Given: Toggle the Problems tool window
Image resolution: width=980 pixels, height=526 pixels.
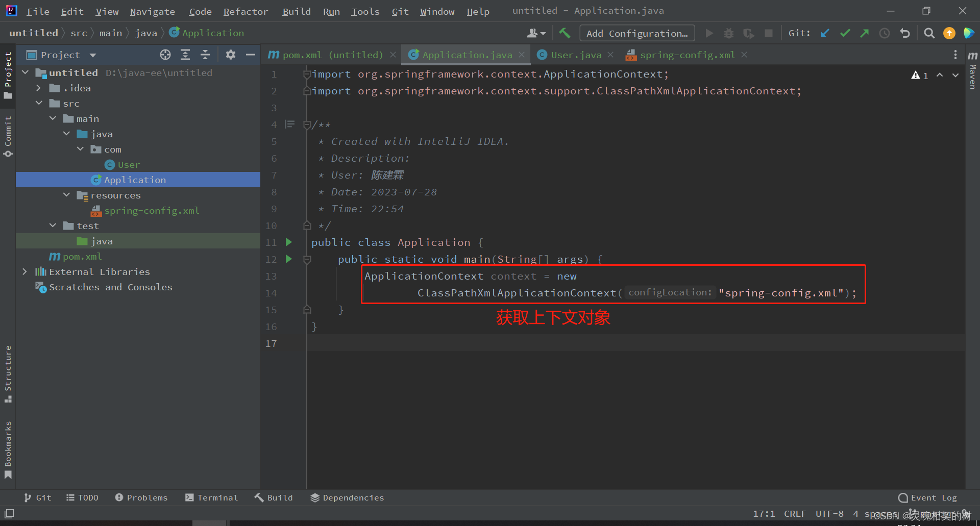Looking at the screenshot, I should click(x=141, y=497).
